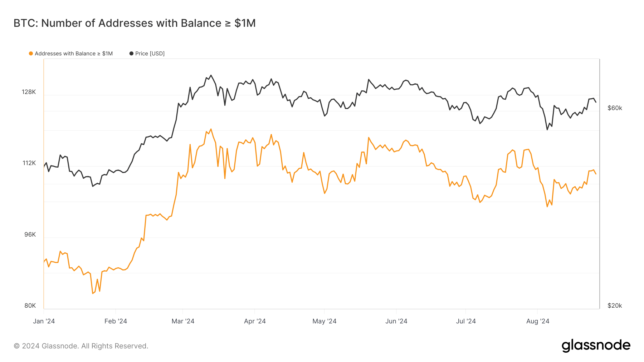Select the Jun '24 x-axis label

pyautogui.click(x=396, y=321)
